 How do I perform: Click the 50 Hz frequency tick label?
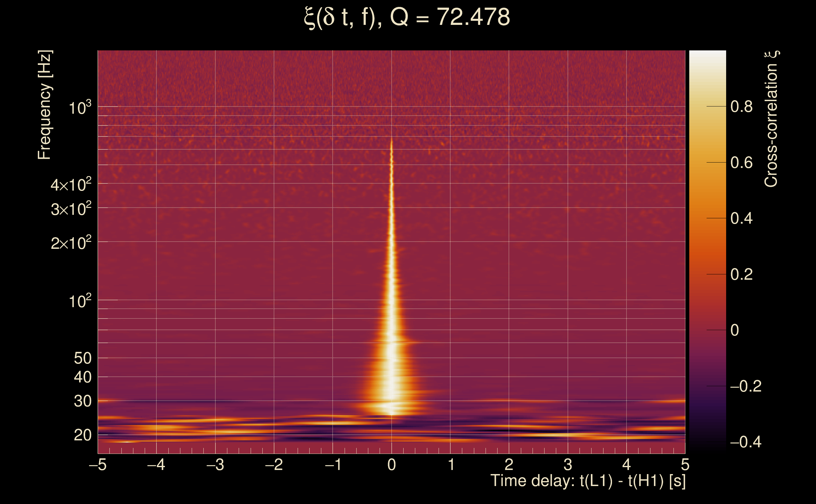(82, 358)
